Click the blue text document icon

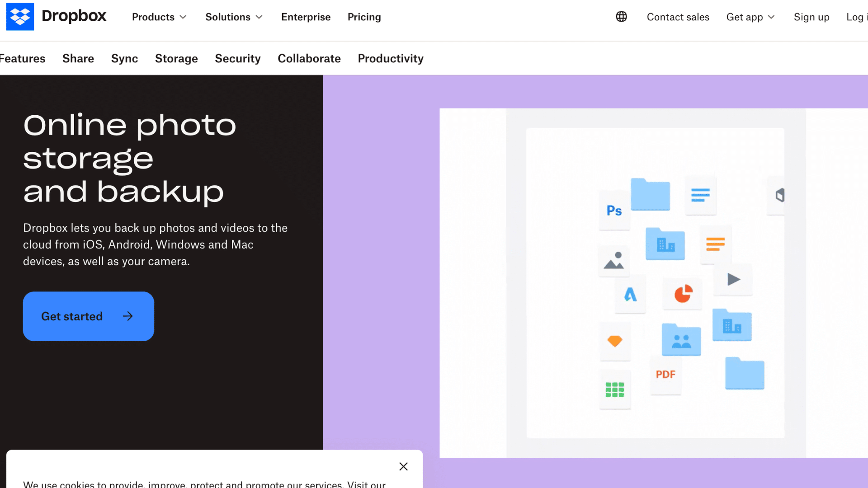[701, 195]
